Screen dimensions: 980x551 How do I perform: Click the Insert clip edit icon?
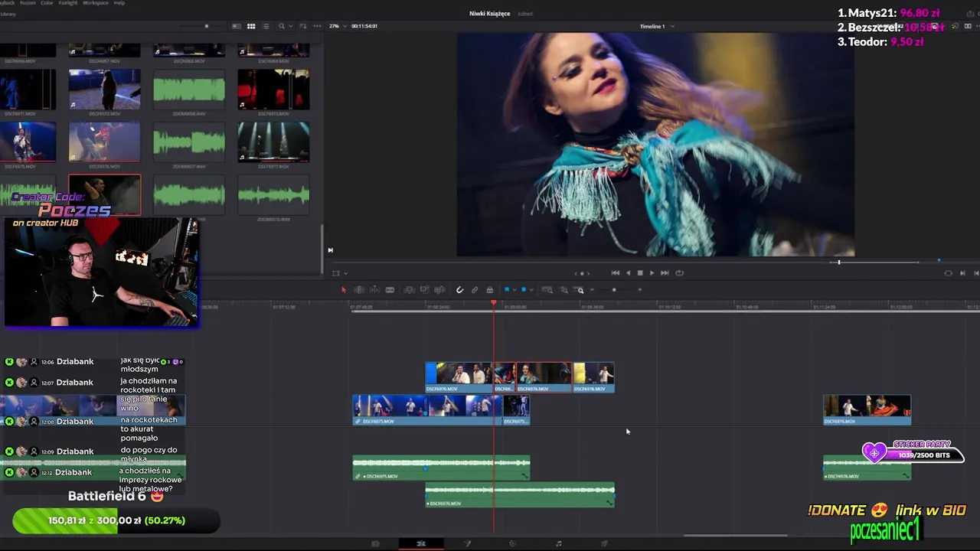[x=409, y=290]
